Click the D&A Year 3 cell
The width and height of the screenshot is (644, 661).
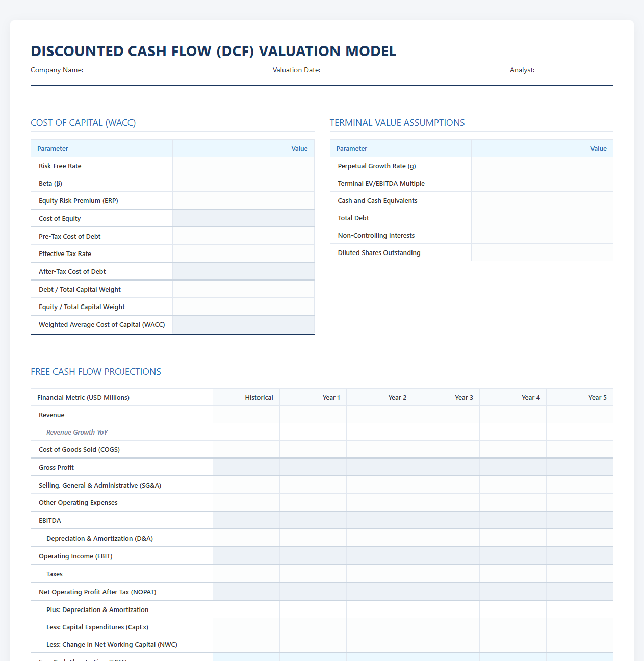446,538
